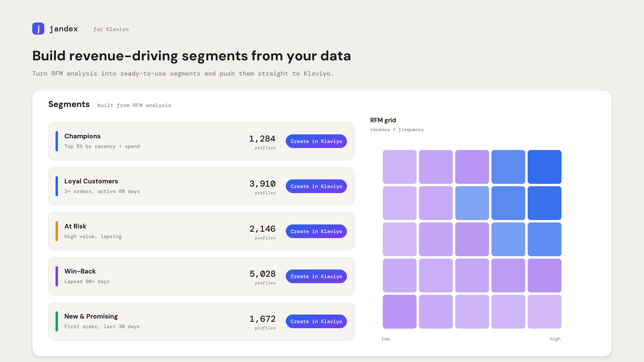Click the bottom-left purple RFM grid cell
Image resolution: width=644 pixels, height=362 pixels.
pyautogui.click(x=399, y=312)
